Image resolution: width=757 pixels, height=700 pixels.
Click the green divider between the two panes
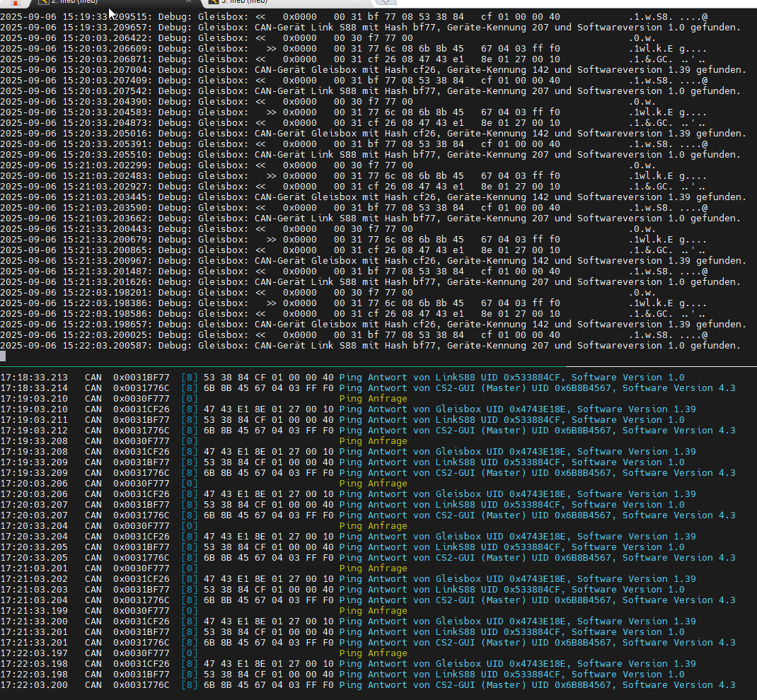[x=378, y=366]
